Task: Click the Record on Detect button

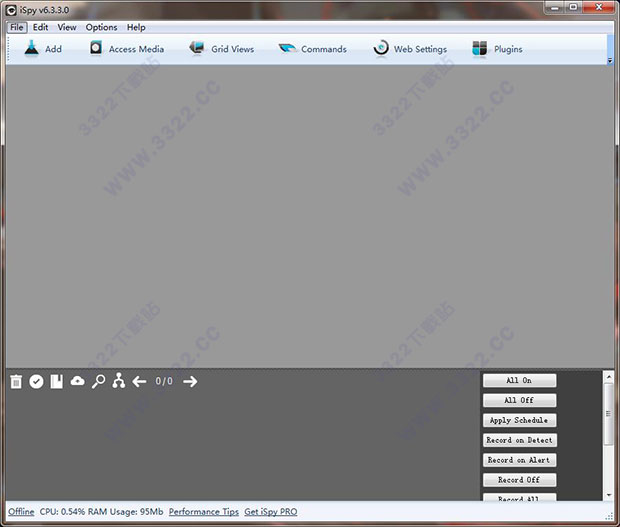Action: click(x=519, y=440)
